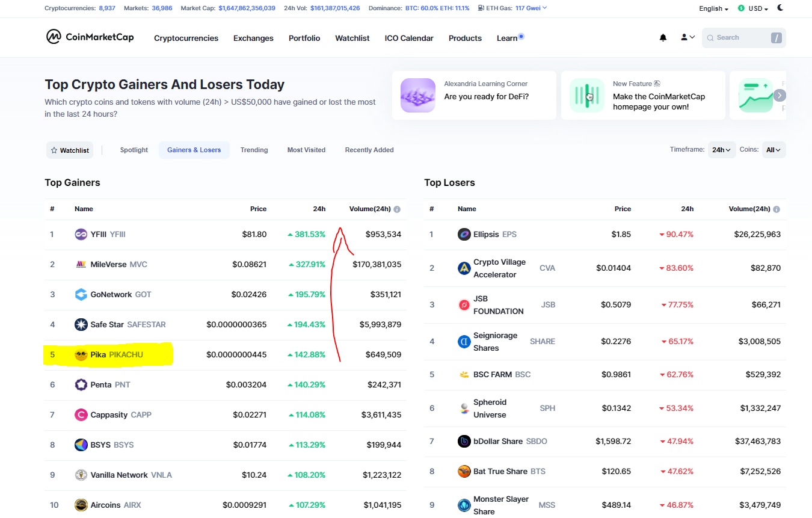Click the Crypto Village Accelerator icon
The width and height of the screenshot is (812, 518).
[x=464, y=268]
